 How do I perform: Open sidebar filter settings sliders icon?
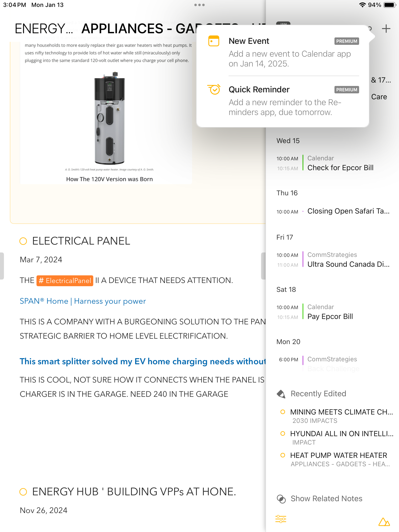pos(281,519)
